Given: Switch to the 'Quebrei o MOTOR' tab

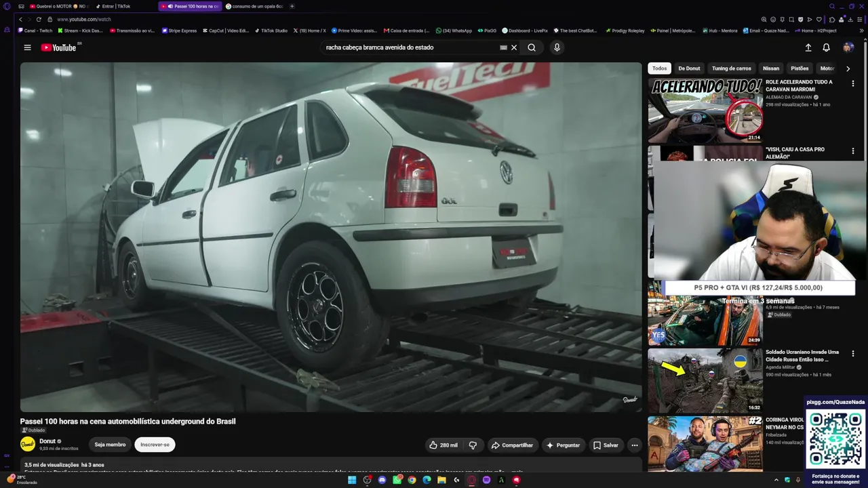Looking at the screenshot, I should click(x=58, y=6).
